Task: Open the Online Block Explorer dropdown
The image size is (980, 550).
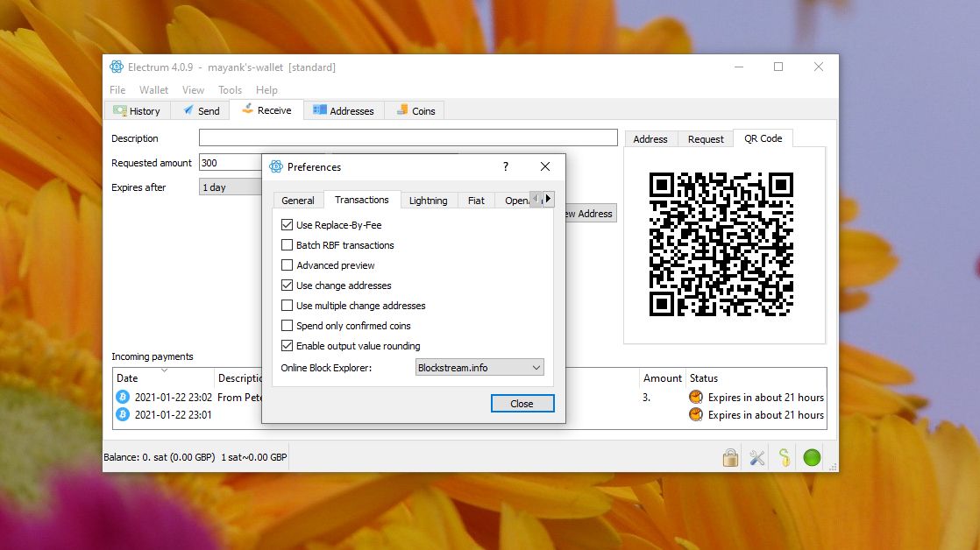Action: point(479,367)
